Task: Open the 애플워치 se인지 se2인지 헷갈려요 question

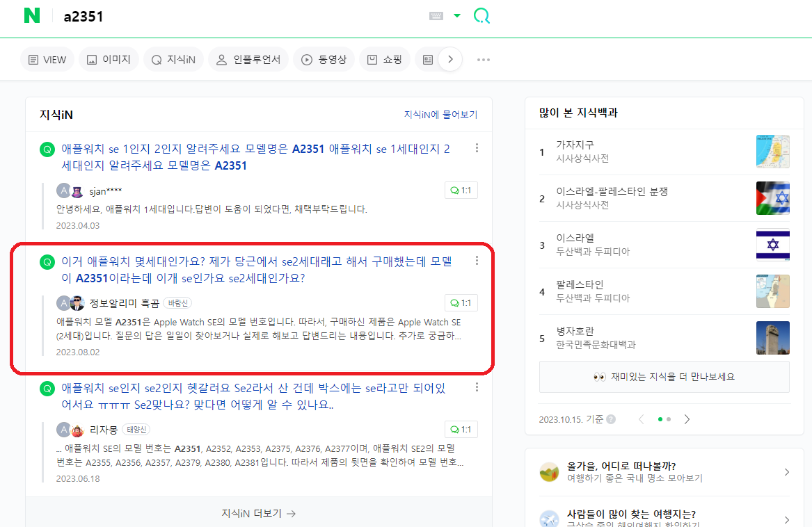Action: pyautogui.click(x=253, y=396)
